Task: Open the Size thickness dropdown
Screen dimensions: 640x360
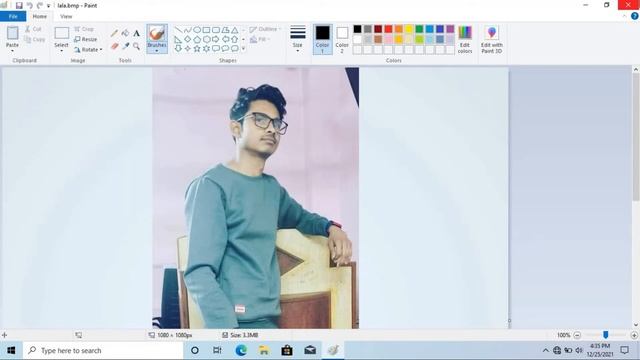Action: tap(298, 39)
